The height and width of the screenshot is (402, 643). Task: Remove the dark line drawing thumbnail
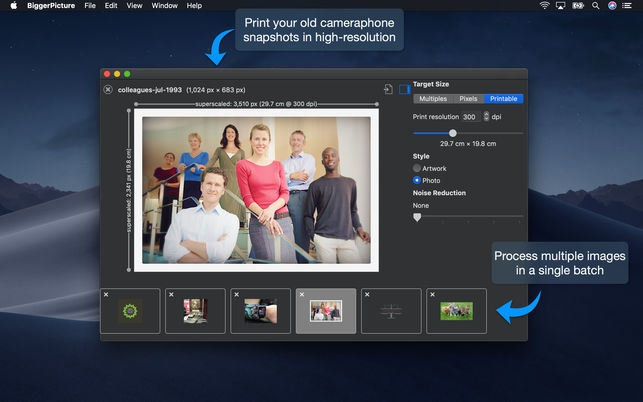click(x=367, y=295)
